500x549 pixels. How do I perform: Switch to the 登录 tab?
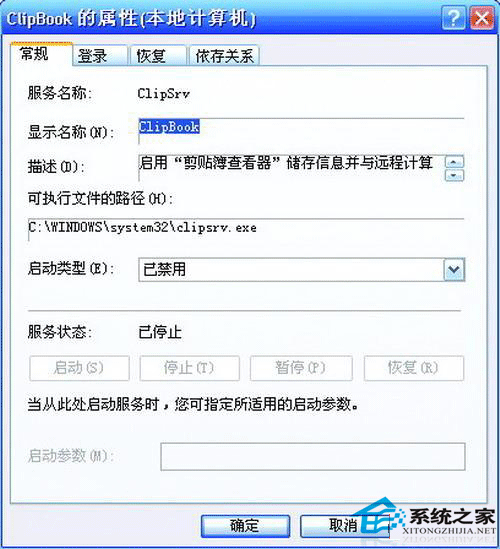coord(100,56)
